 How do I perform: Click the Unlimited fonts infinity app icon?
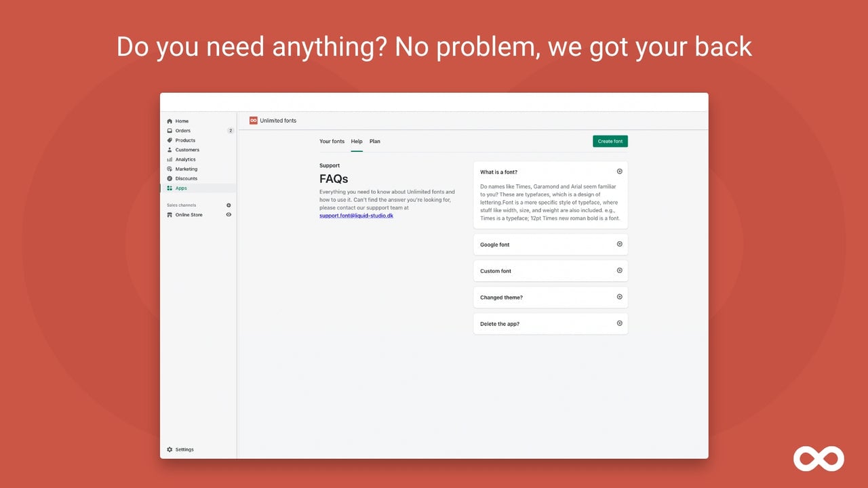coord(254,121)
